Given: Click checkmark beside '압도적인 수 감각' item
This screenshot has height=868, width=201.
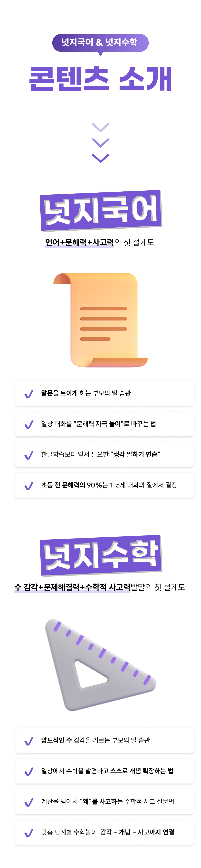Looking at the screenshot, I should pyautogui.click(x=29, y=741).
